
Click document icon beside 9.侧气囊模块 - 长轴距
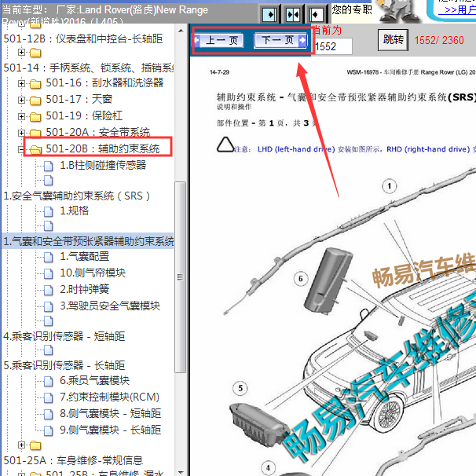coord(48,430)
